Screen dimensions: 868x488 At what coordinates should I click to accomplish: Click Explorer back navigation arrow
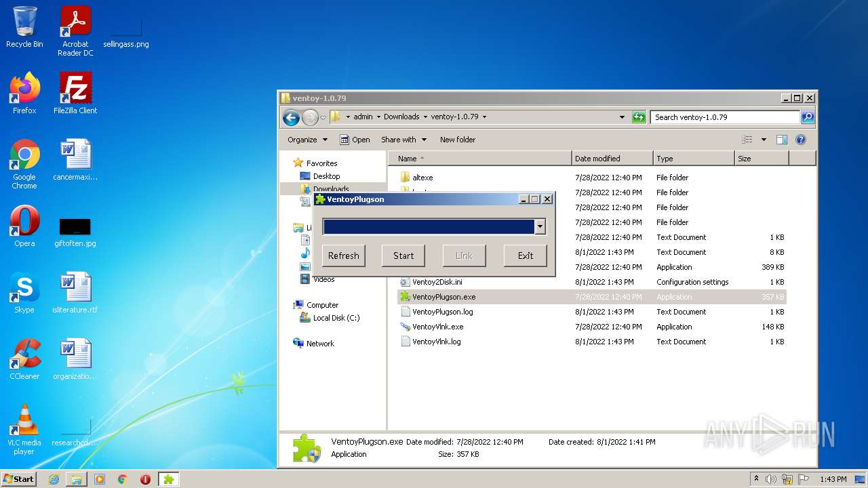tap(291, 117)
